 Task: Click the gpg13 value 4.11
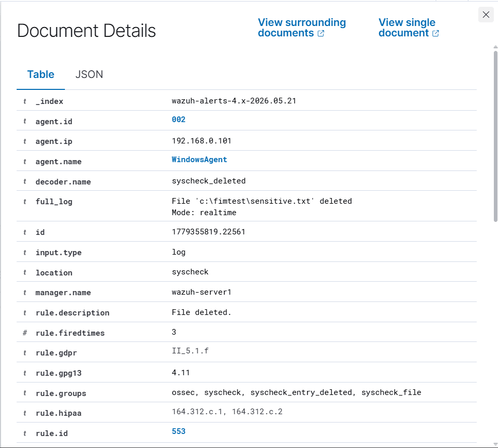click(181, 373)
